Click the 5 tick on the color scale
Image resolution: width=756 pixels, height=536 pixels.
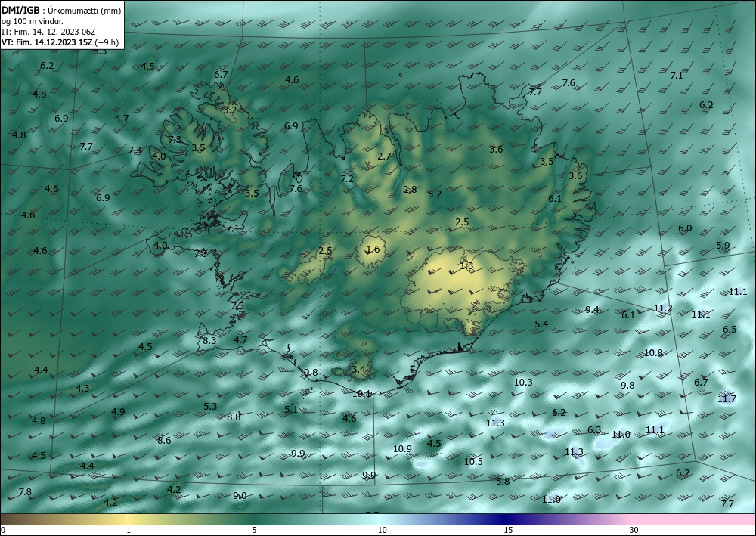click(x=254, y=530)
